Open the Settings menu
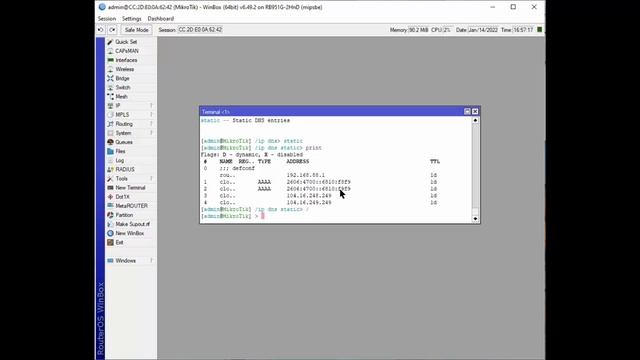The image size is (640, 360). click(131, 19)
